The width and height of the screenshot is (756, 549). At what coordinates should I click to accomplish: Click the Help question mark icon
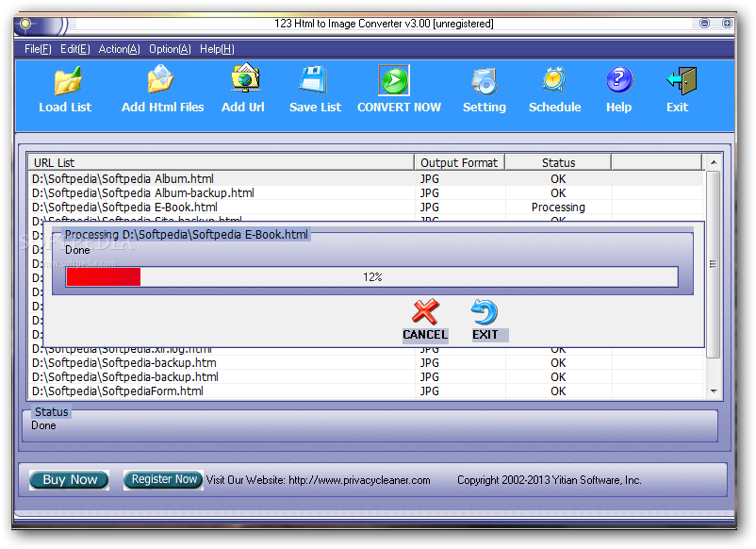click(x=619, y=79)
